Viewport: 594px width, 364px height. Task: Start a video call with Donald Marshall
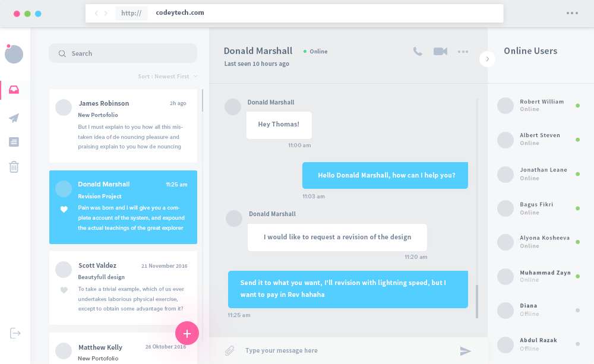440,51
